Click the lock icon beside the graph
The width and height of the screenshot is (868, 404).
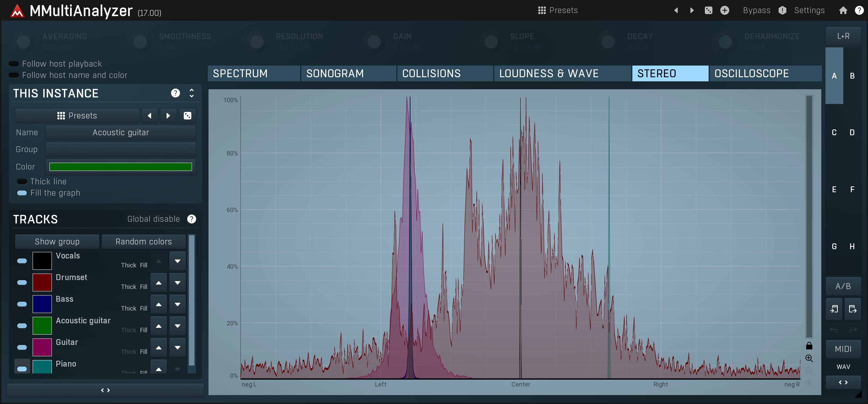(x=809, y=346)
